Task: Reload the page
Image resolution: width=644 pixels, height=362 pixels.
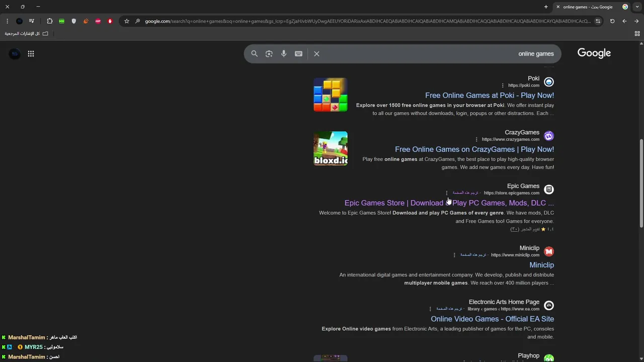Action: click(x=612, y=21)
